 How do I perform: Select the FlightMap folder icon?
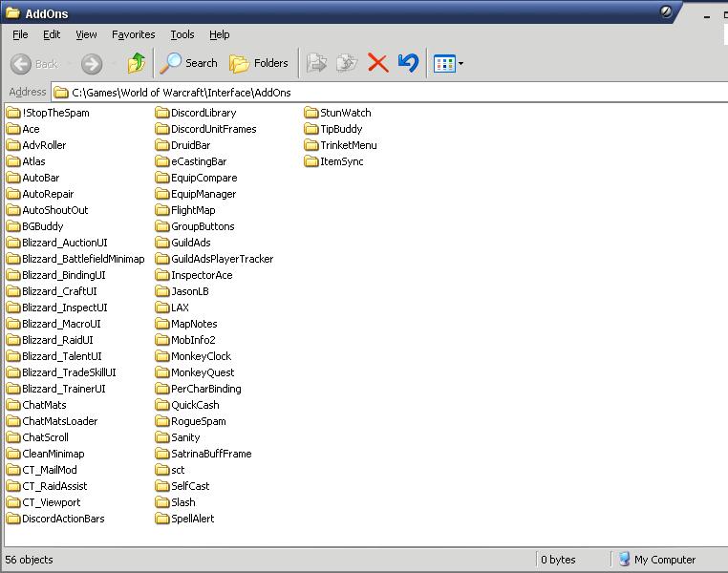(162, 210)
